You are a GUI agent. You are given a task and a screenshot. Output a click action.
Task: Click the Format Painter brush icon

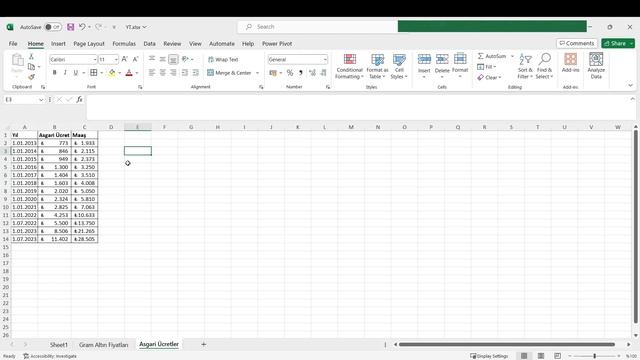pyautogui.click(x=31, y=77)
